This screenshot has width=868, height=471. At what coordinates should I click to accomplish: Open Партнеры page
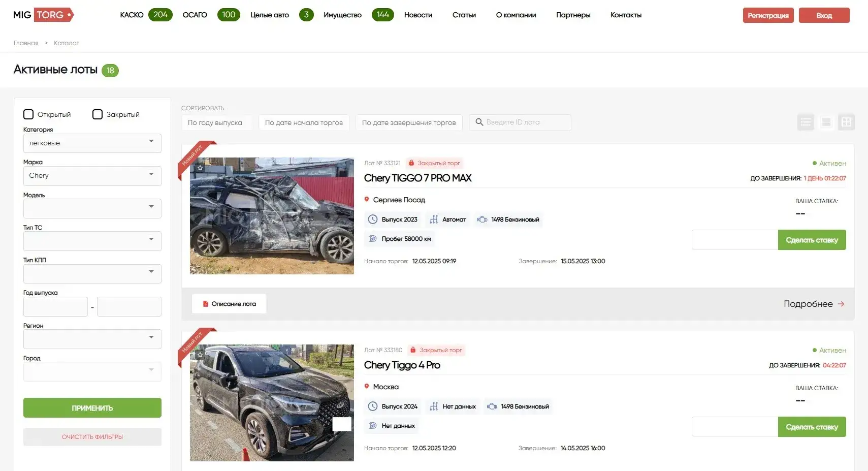[x=573, y=15]
